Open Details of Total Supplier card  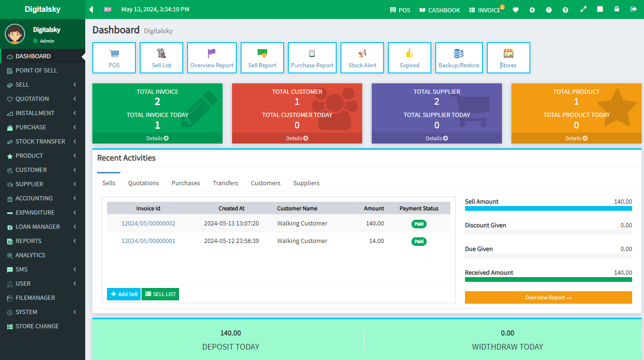tap(437, 138)
